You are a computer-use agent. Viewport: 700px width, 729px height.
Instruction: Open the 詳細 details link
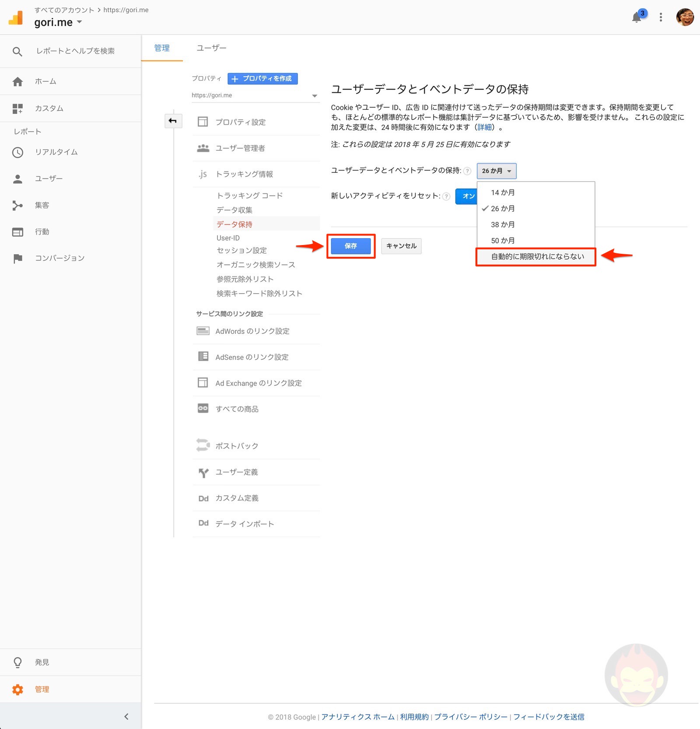tap(484, 127)
